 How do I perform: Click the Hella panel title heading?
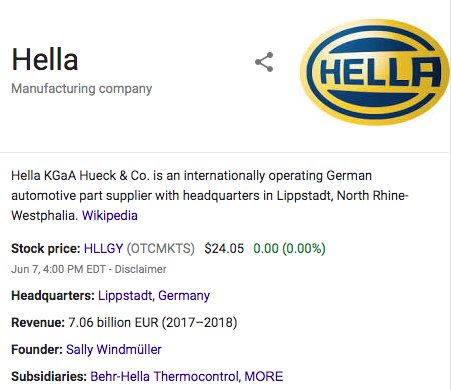coord(45,60)
